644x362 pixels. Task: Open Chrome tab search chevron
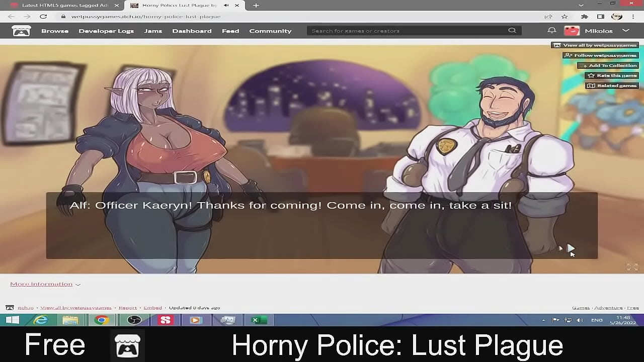[x=581, y=5]
